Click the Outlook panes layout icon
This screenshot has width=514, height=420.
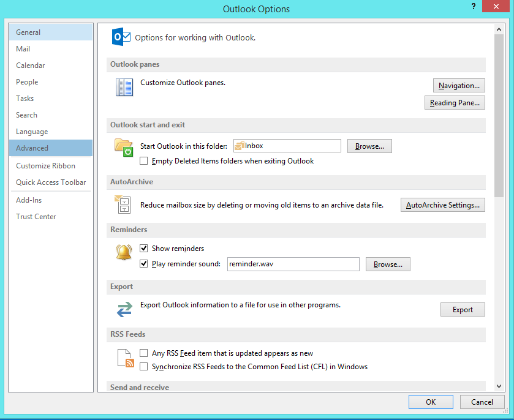point(124,88)
